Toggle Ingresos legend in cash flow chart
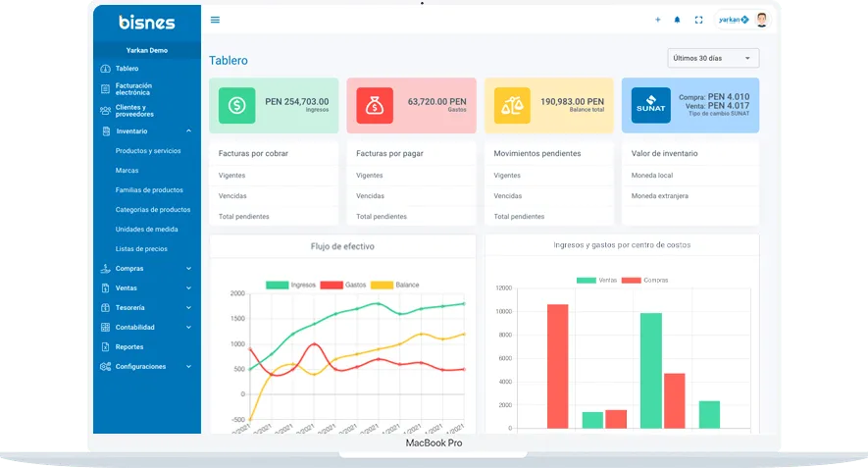This screenshot has height=468, width=868. tap(290, 285)
